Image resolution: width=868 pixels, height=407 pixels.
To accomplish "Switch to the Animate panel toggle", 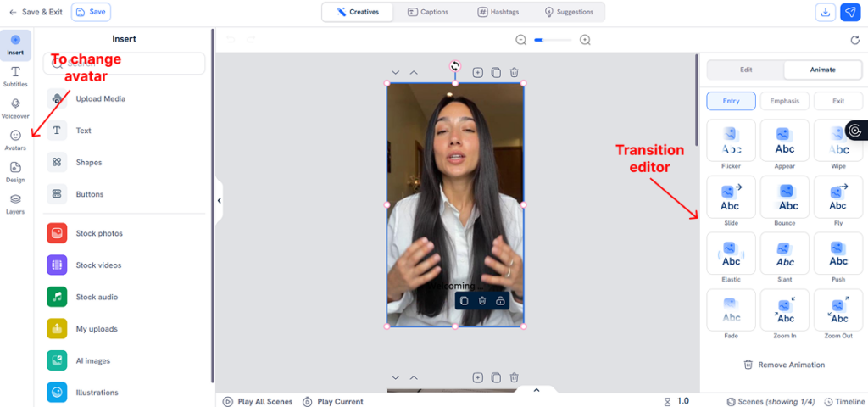I will click(x=822, y=70).
